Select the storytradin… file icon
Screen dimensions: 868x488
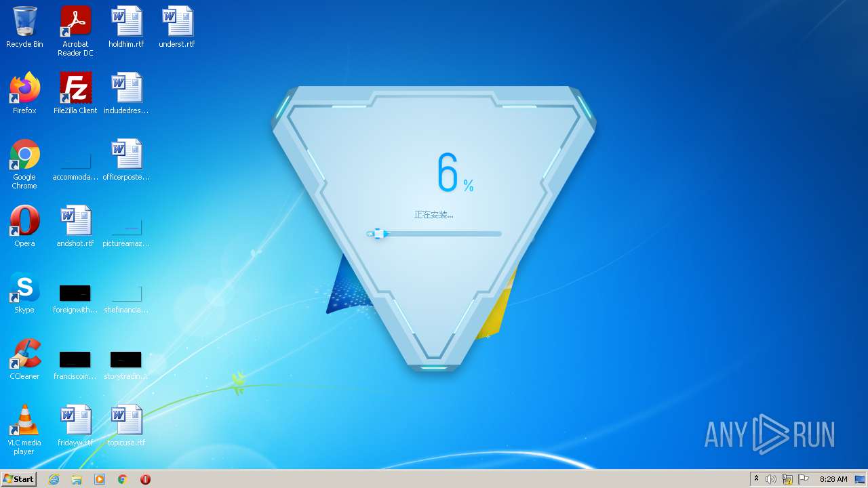(x=126, y=365)
